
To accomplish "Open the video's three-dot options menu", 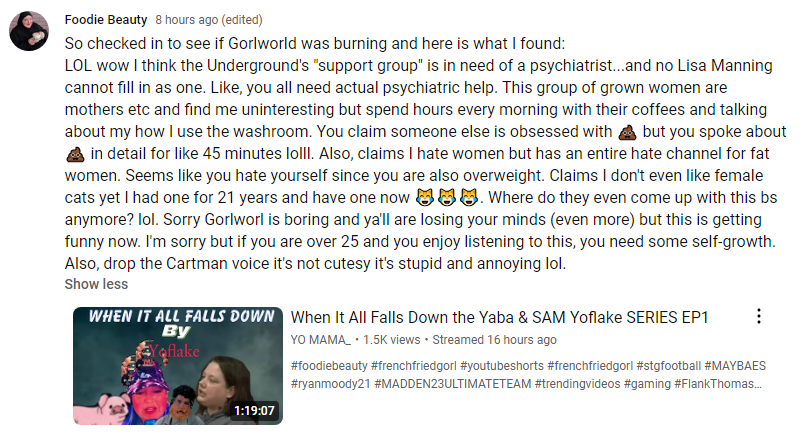I will [x=758, y=316].
